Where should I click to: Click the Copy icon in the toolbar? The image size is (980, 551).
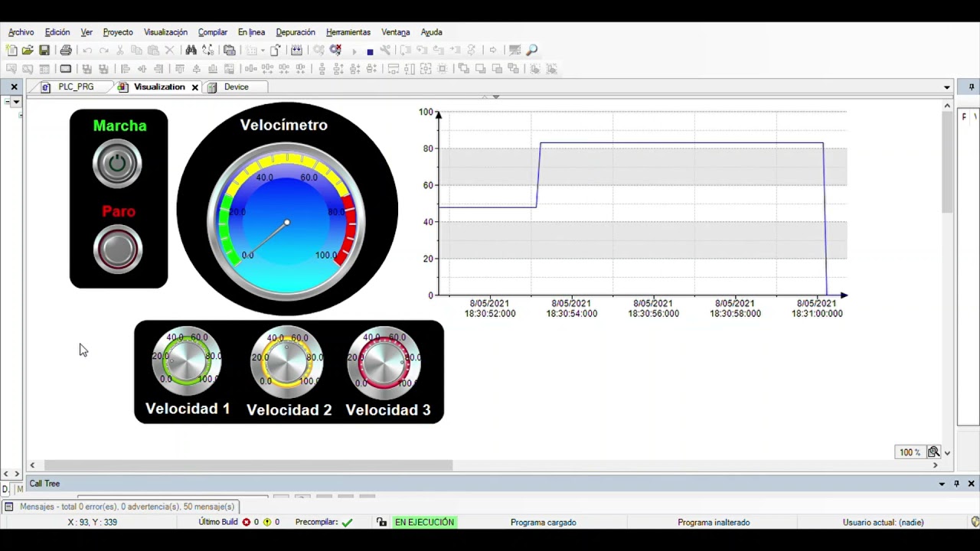(136, 51)
